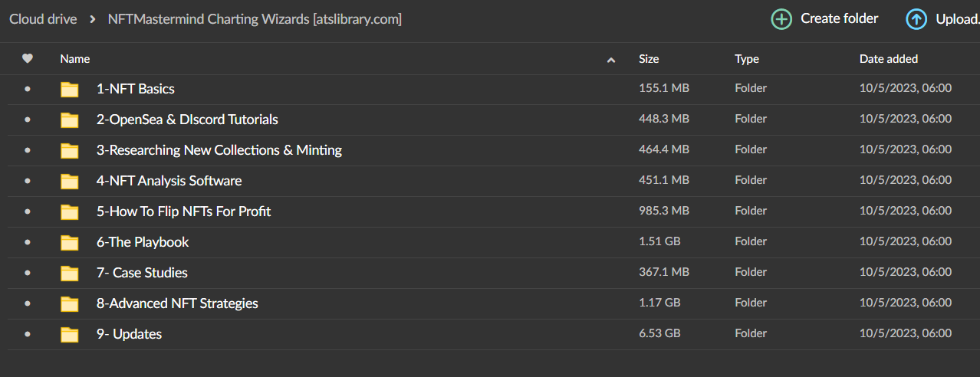Sort files by Date added header

click(x=888, y=59)
